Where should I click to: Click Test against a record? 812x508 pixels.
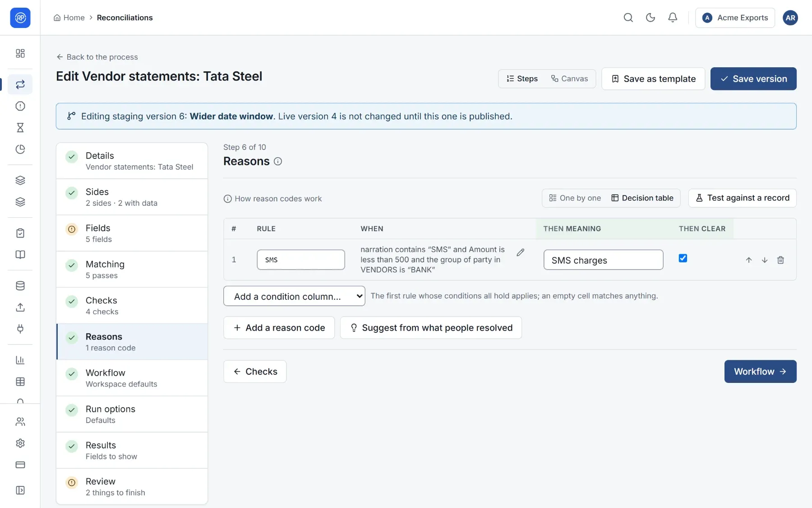coord(742,198)
